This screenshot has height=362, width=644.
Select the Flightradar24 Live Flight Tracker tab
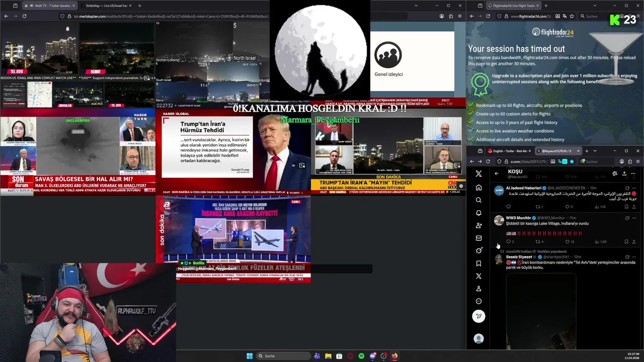tap(513, 6)
